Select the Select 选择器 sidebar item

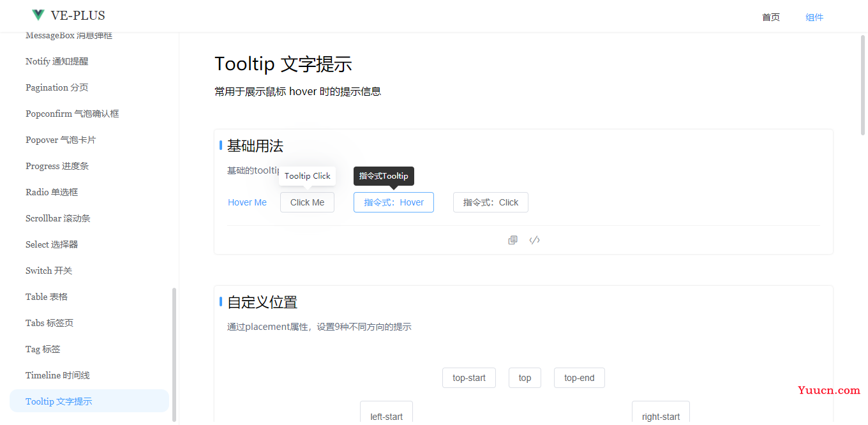point(52,244)
